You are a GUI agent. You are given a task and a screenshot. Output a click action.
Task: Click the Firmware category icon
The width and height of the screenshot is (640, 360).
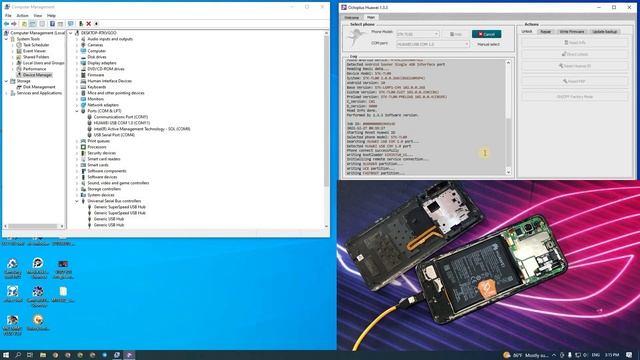coord(83,75)
